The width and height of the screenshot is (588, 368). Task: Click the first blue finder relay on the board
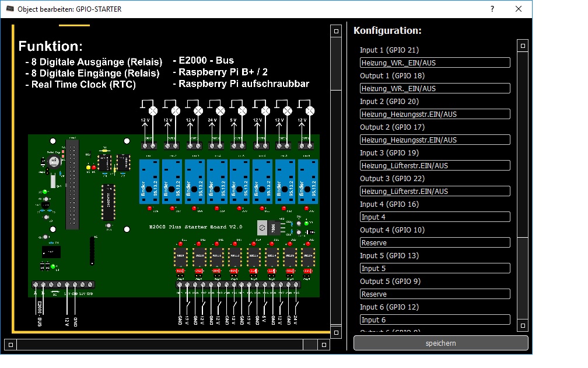click(149, 182)
